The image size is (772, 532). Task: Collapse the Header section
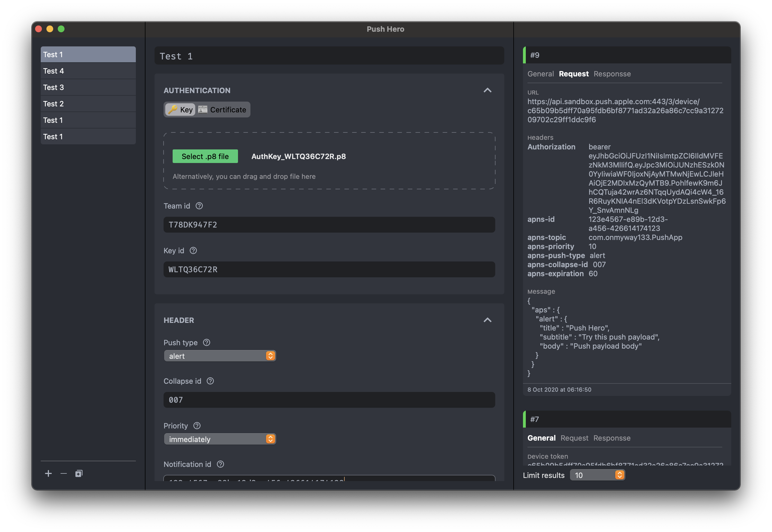point(487,320)
